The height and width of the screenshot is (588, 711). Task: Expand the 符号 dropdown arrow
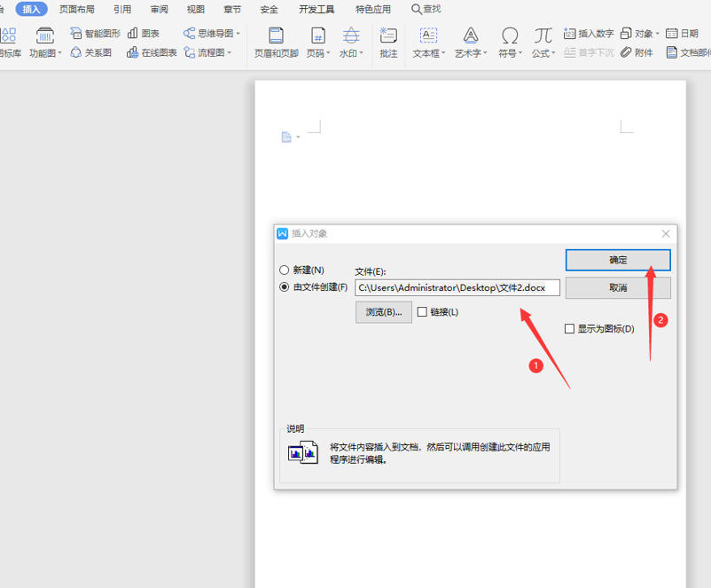click(520, 53)
